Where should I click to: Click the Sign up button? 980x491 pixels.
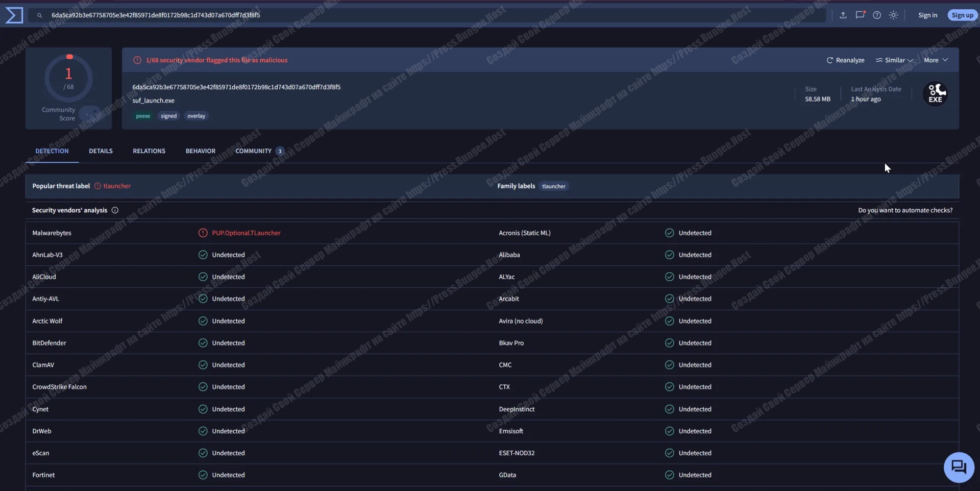[x=962, y=15]
